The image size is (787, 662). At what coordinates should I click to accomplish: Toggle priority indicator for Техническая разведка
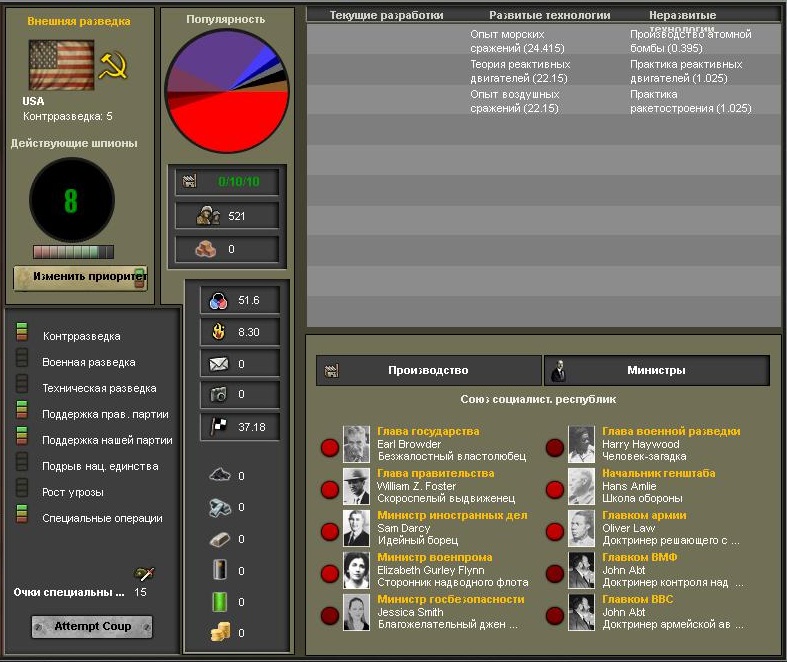(x=22, y=383)
